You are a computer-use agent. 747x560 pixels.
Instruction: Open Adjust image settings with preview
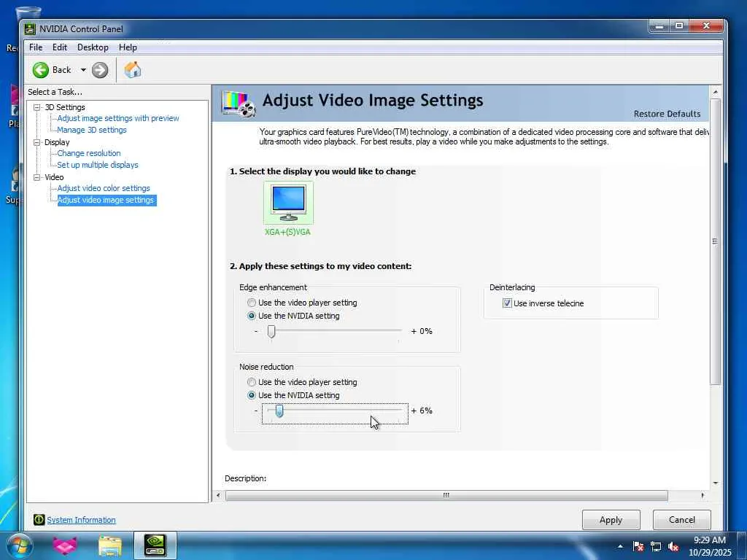tap(118, 118)
